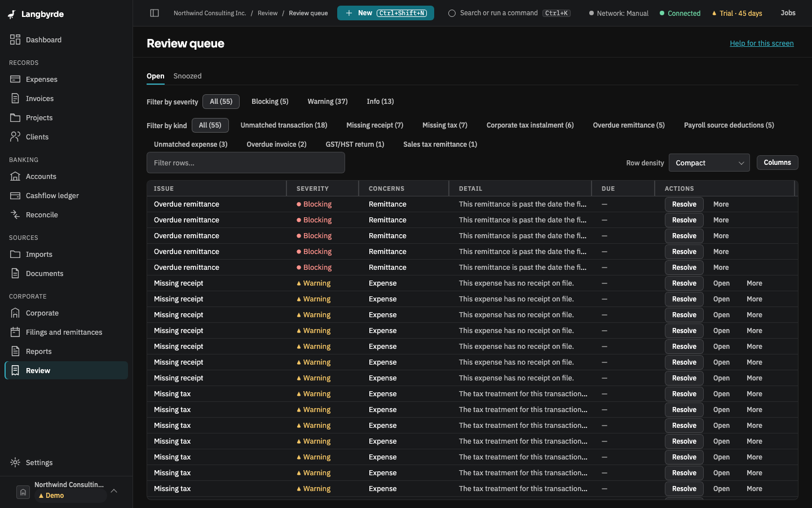Filter kind by Corporate tax instalment (6)
Viewport: 812px width, 508px height.
(x=530, y=125)
